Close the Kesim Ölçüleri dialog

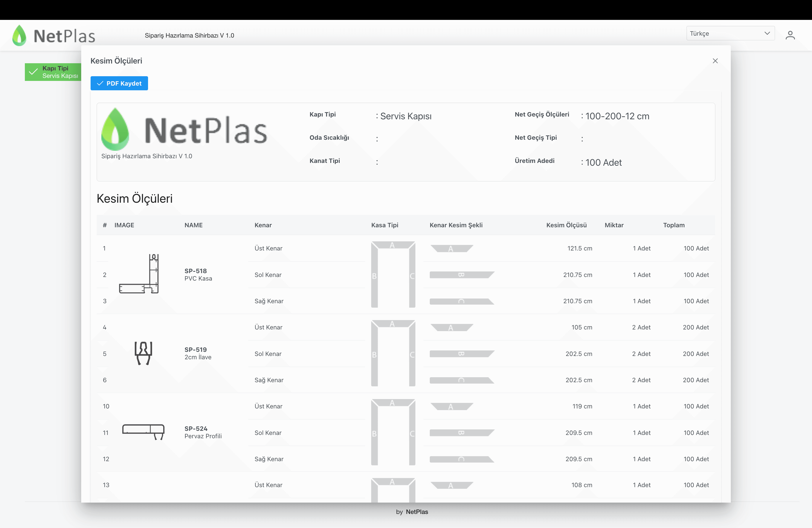tap(715, 61)
